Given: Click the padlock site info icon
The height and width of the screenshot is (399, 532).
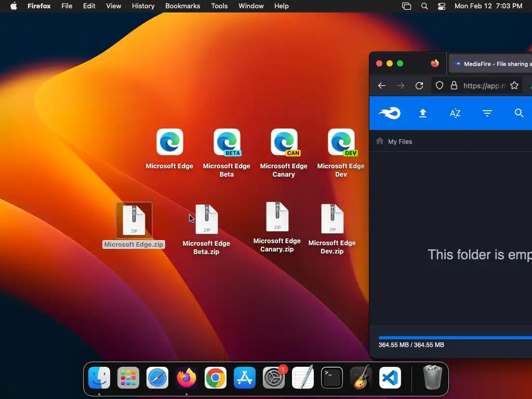Looking at the screenshot, I should click(x=454, y=86).
